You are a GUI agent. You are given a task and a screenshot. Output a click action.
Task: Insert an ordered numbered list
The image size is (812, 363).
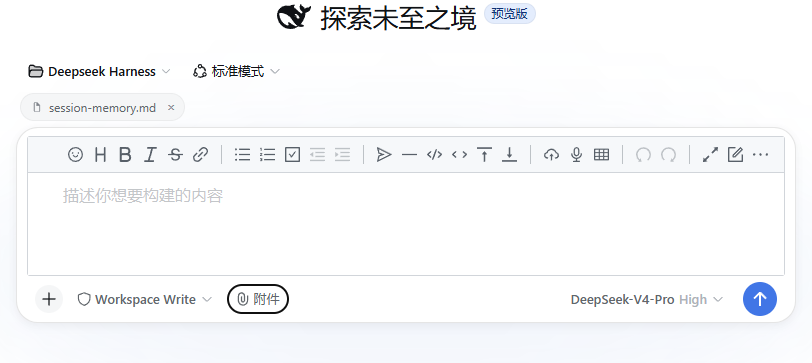click(x=267, y=154)
